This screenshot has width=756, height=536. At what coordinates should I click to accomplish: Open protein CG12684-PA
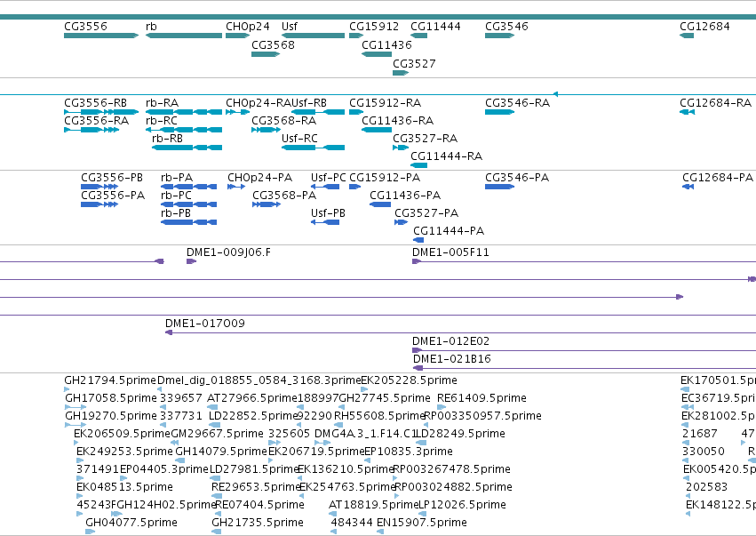coord(688,187)
